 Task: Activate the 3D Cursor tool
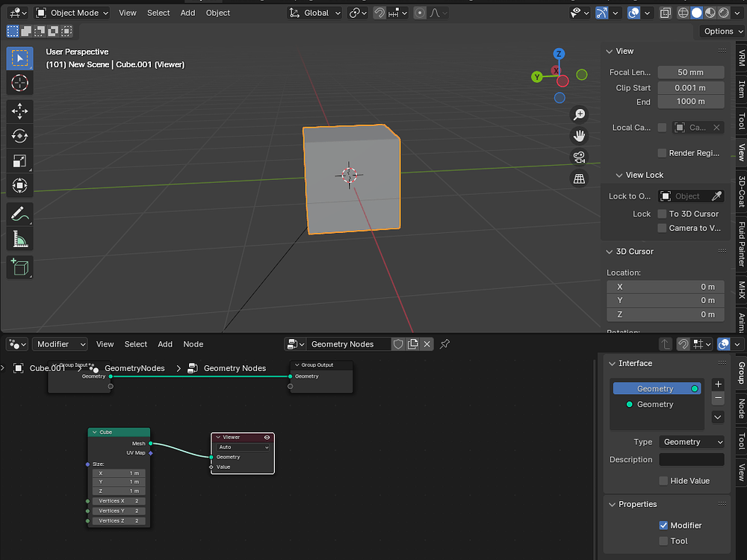pos(19,84)
